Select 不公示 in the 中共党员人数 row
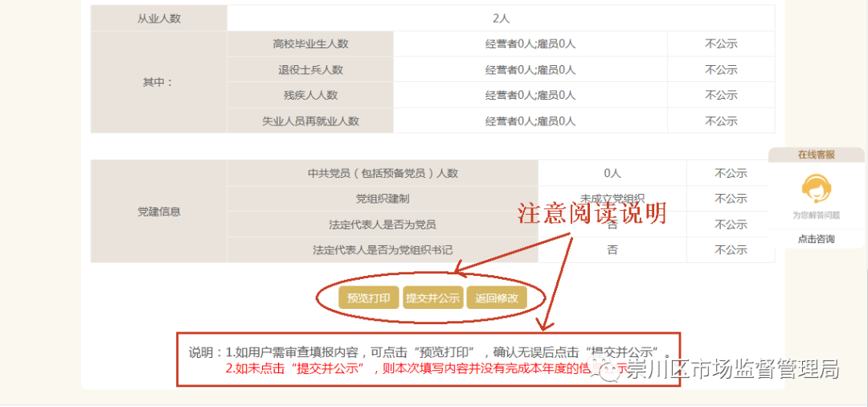Image resolution: width=868 pixels, height=407 pixels. pos(731,173)
